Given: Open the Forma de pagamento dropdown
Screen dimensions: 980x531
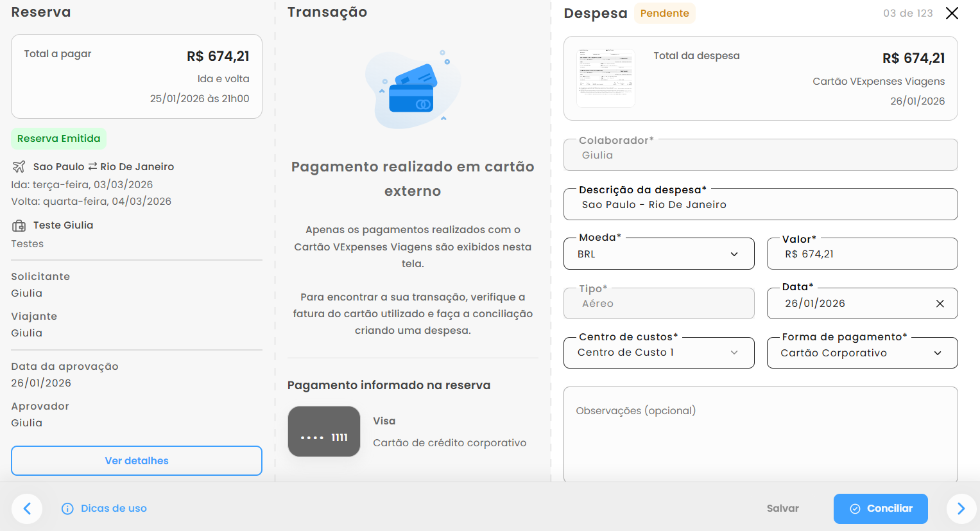Looking at the screenshot, I should [x=861, y=353].
